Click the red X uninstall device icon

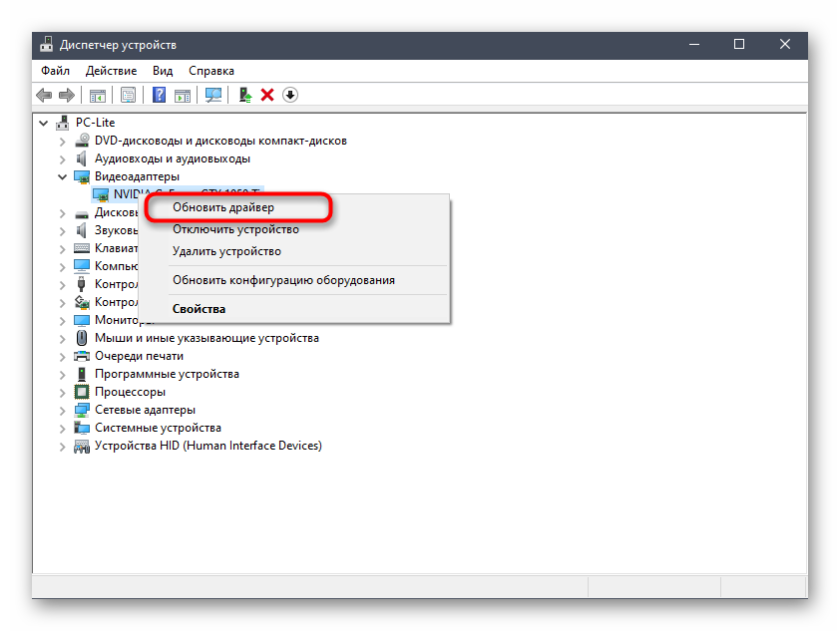pyautogui.click(x=267, y=95)
